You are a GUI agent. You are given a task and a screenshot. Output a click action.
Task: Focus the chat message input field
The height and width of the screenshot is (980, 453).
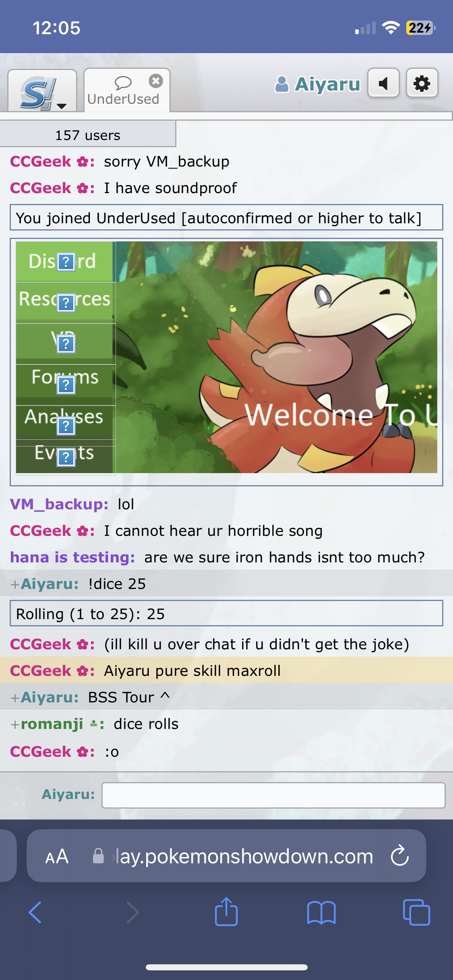273,795
